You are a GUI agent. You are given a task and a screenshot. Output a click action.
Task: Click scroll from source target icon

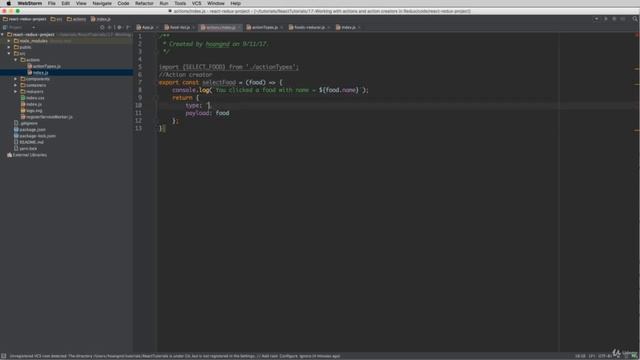coord(102,27)
